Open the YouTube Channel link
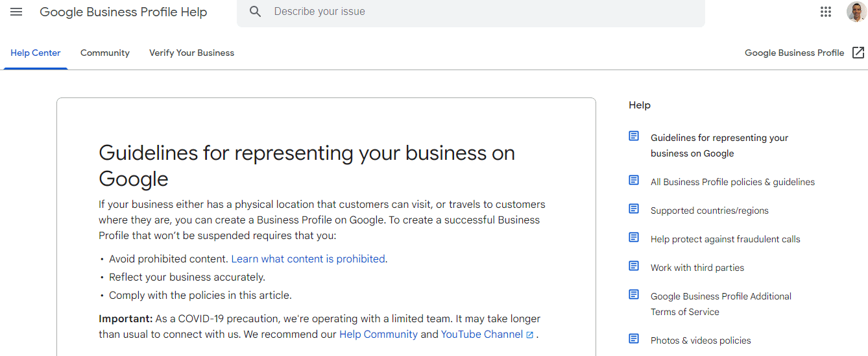The image size is (868, 356). (x=482, y=334)
